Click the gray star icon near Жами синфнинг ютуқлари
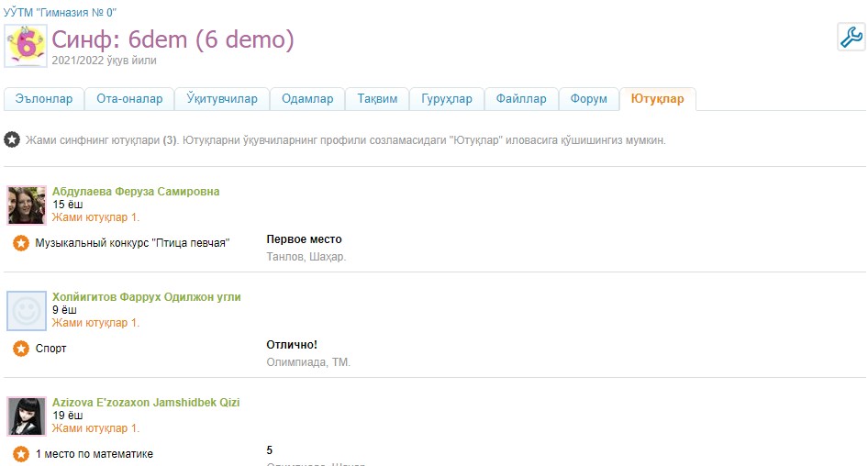This screenshot has width=868, height=466. (12, 140)
